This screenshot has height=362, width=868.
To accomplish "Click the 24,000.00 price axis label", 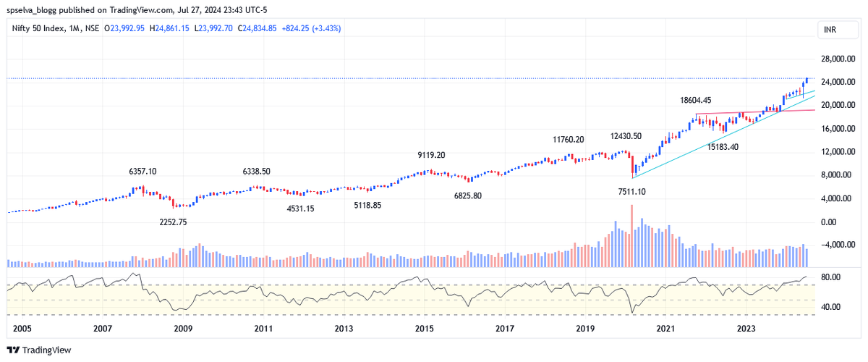I will [x=837, y=82].
